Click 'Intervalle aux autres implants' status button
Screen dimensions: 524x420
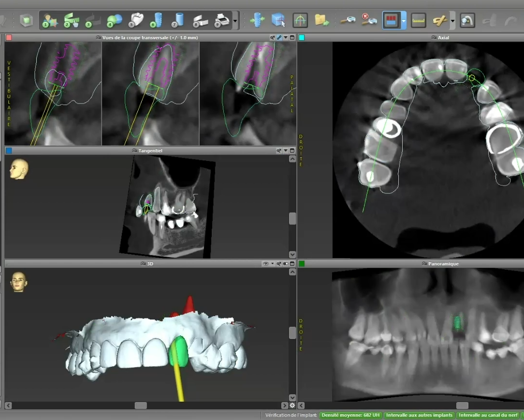tap(419, 415)
